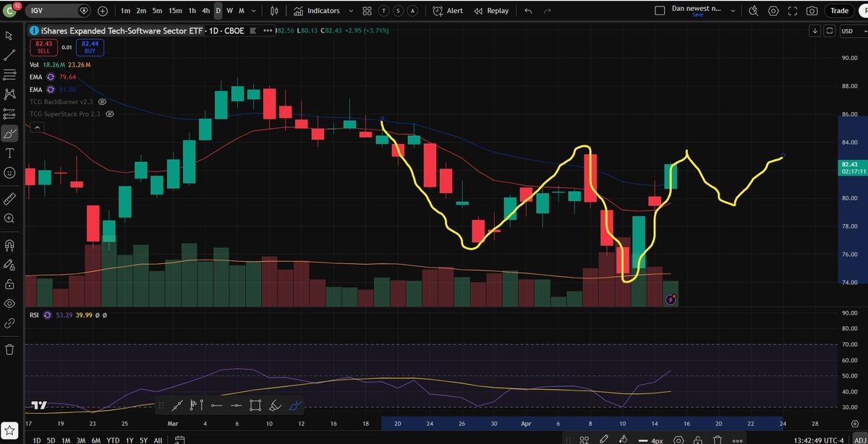This screenshot has width=868, height=444.
Task: Click the drawing link chain icon
Action: pyautogui.click(x=10, y=323)
